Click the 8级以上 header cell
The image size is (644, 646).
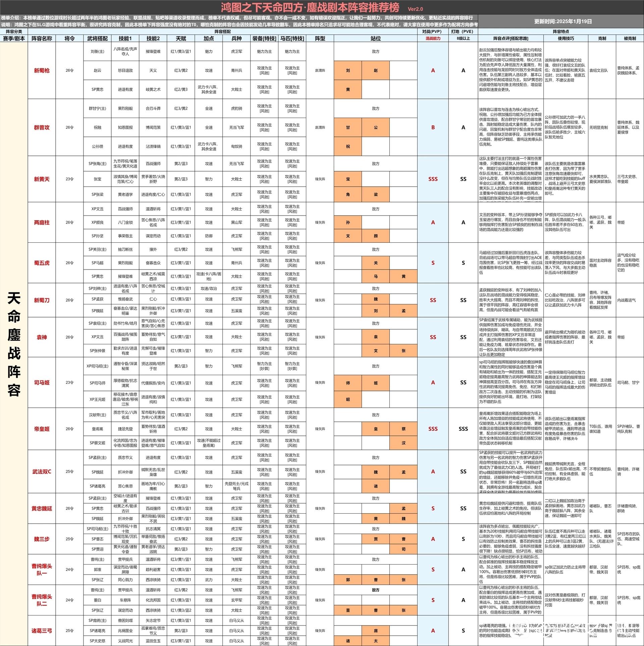click(463, 39)
